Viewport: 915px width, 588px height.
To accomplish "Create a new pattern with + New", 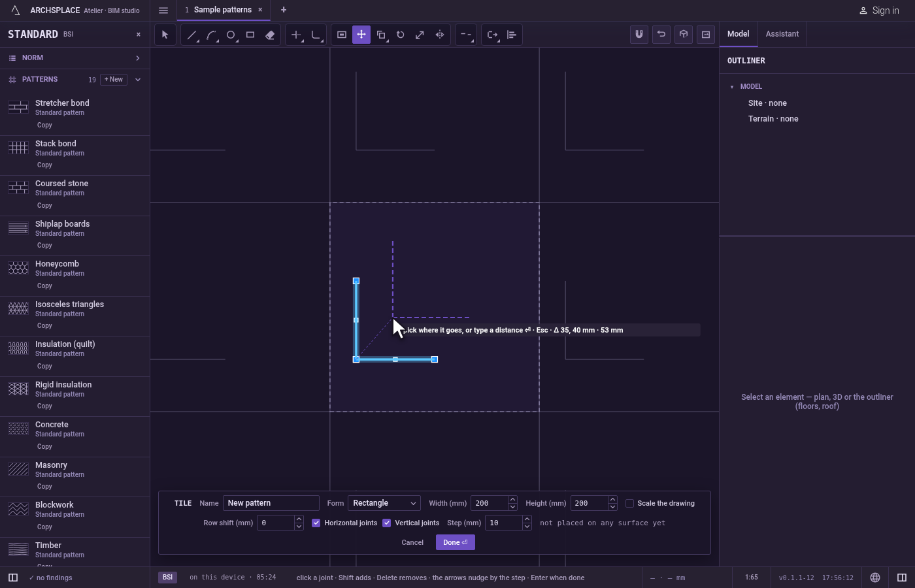I will pyautogui.click(x=114, y=80).
